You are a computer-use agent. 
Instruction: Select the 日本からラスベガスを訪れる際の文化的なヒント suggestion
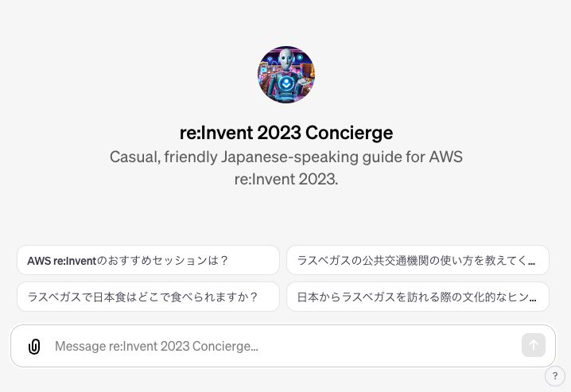coord(418,297)
